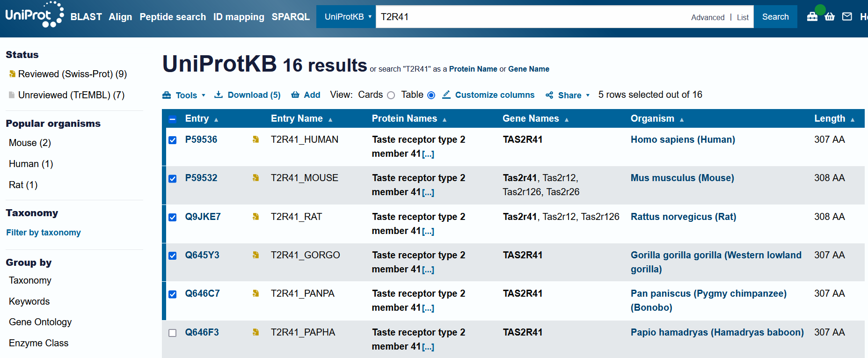The height and width of the screenshot is (358, 868).
Task: Open SPARQL from the top menu
Action: [x=291, y=17]
